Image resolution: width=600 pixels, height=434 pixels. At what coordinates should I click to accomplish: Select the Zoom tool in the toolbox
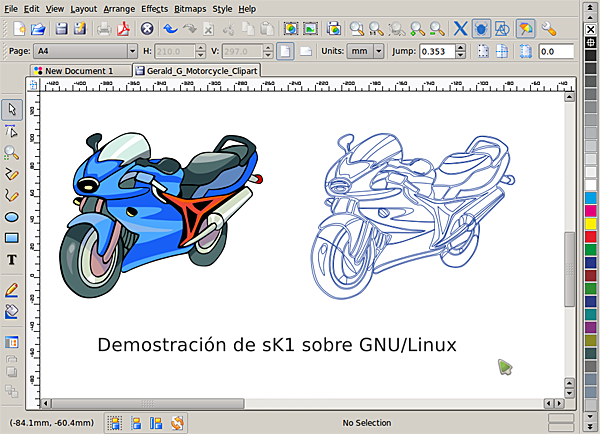(11, 153)
